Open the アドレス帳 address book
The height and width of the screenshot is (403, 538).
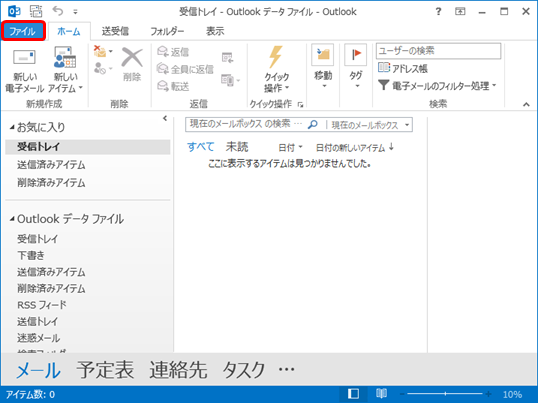click(x=402, y=68)
